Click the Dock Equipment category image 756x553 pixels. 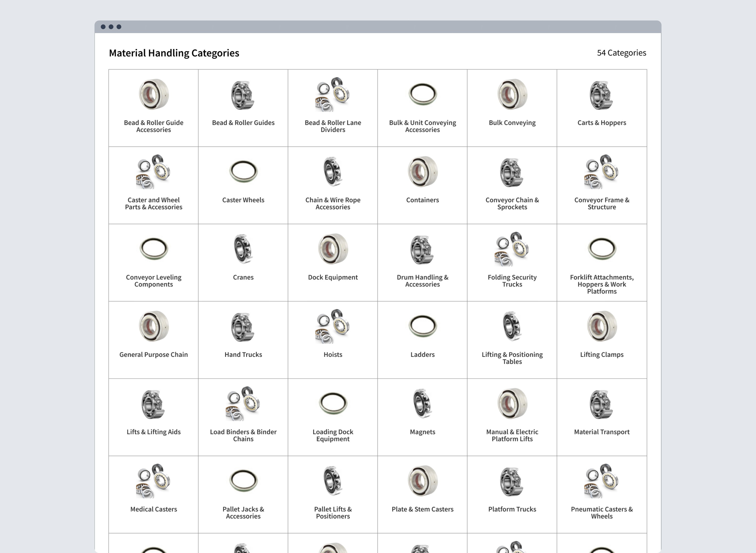coord(333,249)
